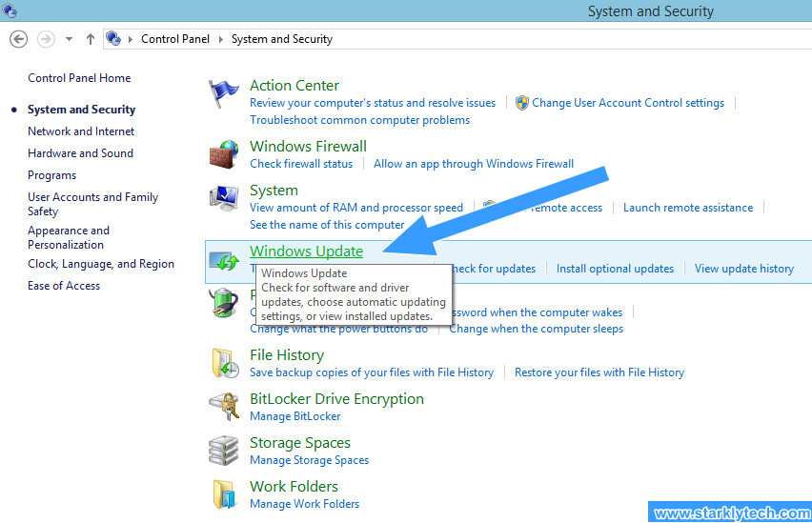
Task: Click Change User Account Control settings
Action: point(628,103)
